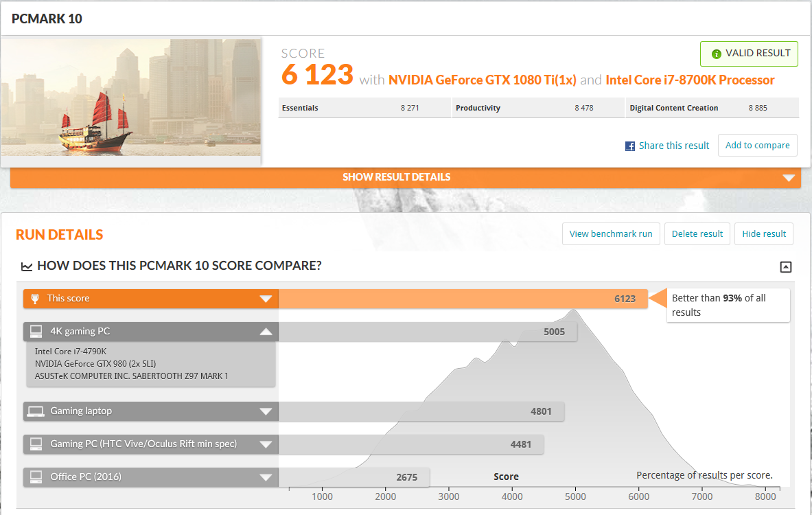Click the 4K gaming PC 5005 bar

(x=428, y=332)
